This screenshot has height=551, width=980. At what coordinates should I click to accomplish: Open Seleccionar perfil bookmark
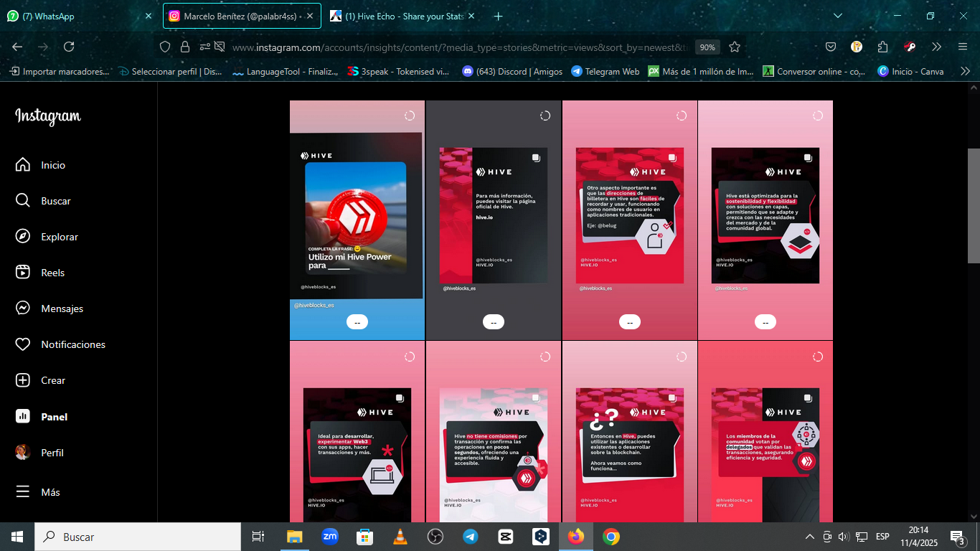(x=171, y=71)
